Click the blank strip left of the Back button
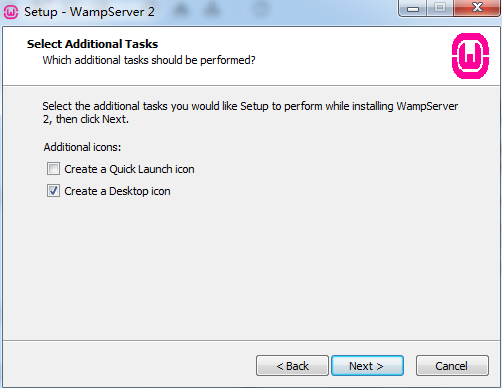 [128, 365]
